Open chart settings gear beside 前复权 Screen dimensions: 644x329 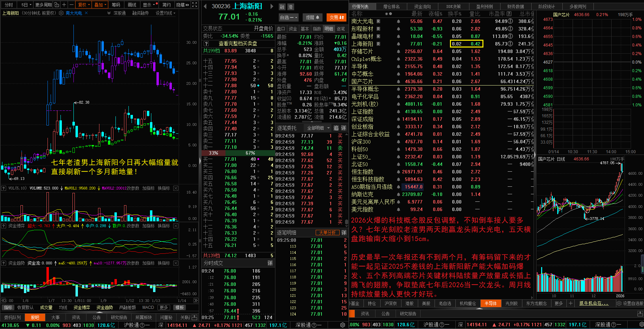pyautogui.click(x=61, y=13)
